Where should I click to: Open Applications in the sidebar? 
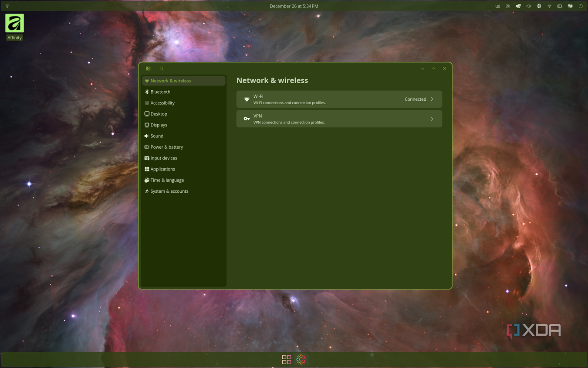pyautogui.click(x=183, y=169)
